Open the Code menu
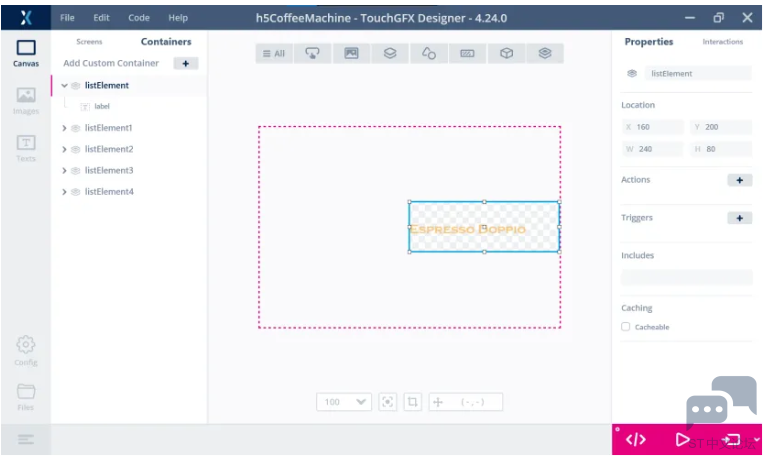The height and width of the screenshot is (459, 765). click(139, 18)
